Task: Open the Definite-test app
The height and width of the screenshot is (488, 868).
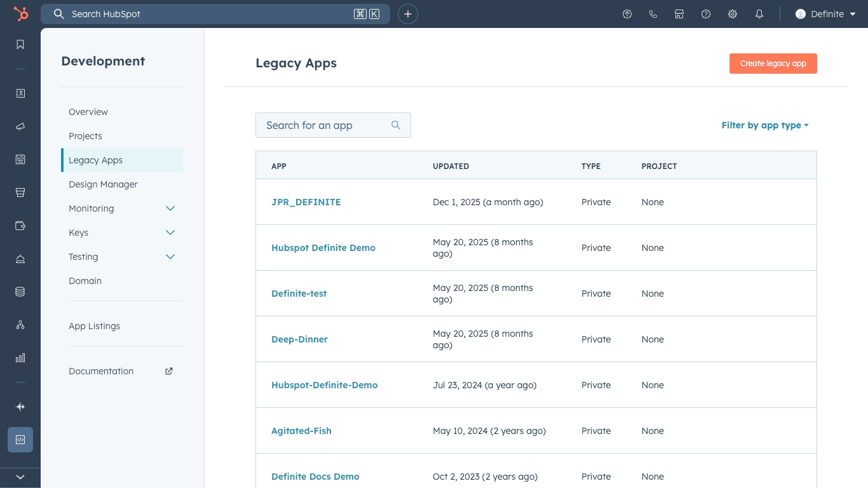Action: coord(299,294)
